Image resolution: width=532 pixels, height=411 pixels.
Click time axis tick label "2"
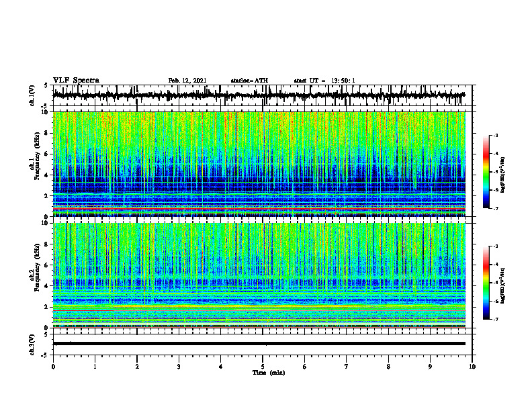[x=137, y=367]
